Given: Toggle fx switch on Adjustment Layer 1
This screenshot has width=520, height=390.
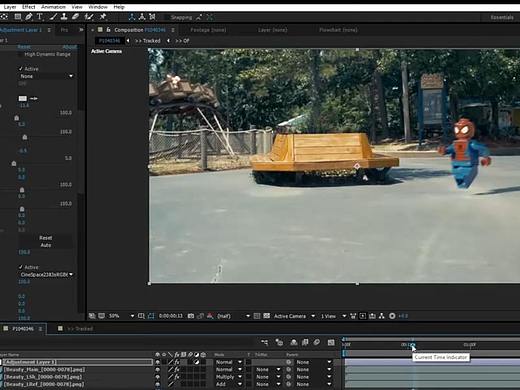Looking at the screenshot, I should click(x=177, y=362).
